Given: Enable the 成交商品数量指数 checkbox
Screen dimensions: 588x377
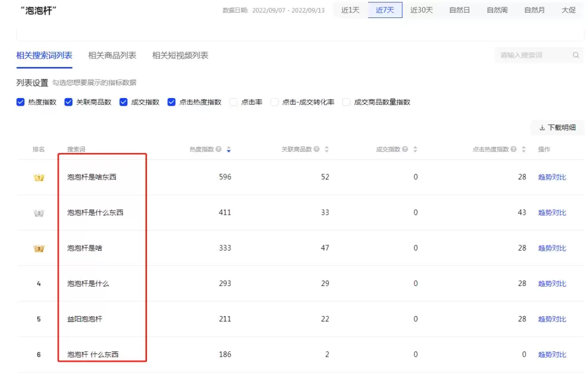Looking at the screenshot, I should [346, 102].
